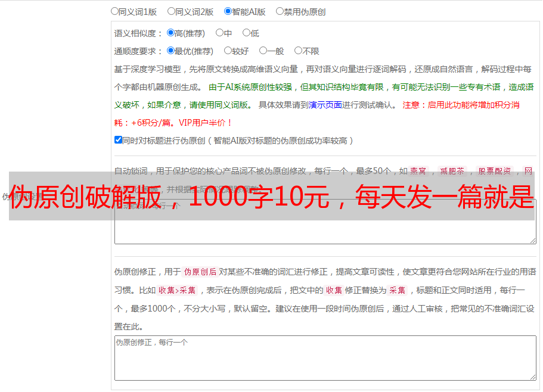Screen dimensions: 543x392
Task: Click the 收集>采集 example tag
Action: (x=177, y=291)
